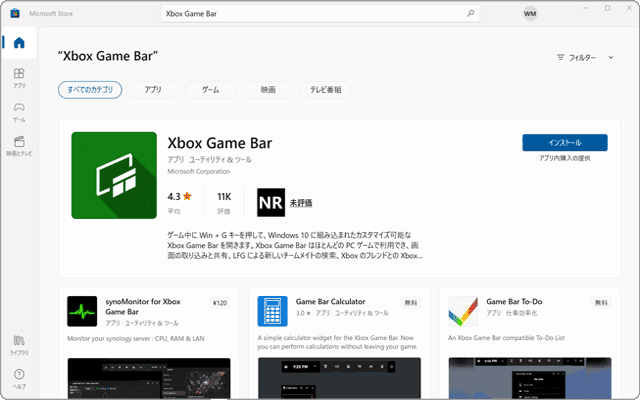The image size is (640, 400).
Task: Click the Game Bar To-Do icon
Action: point(463,311)
